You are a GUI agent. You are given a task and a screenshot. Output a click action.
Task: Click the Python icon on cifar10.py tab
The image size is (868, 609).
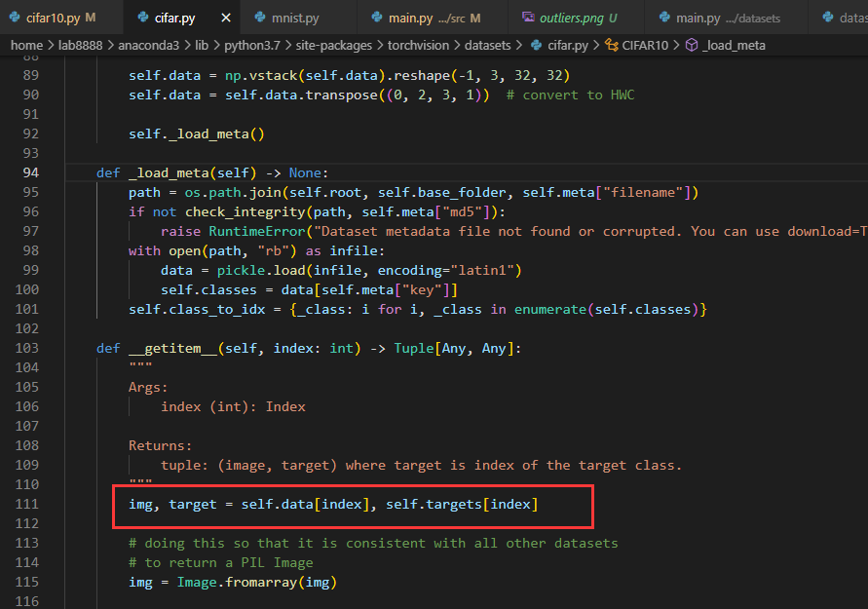(x=15, y=17)
